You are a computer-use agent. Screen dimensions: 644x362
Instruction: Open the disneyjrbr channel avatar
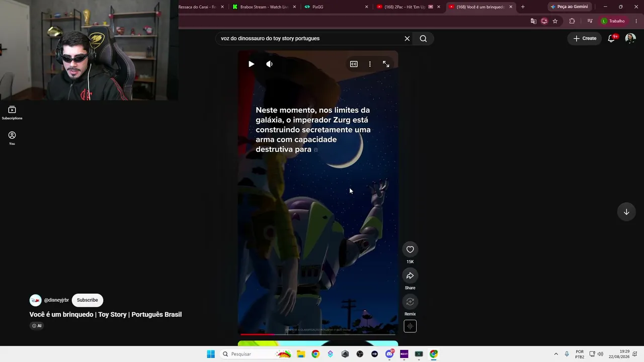pos(35,300)
